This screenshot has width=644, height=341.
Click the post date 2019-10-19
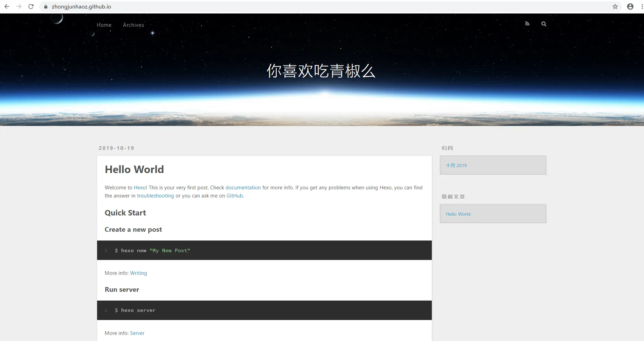(x=116, y=148)
